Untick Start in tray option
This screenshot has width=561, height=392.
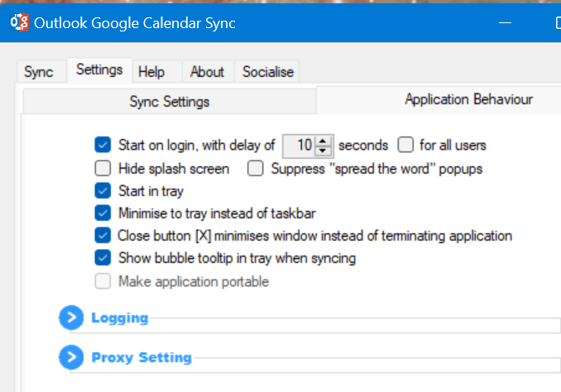click(x=103, y=191)
